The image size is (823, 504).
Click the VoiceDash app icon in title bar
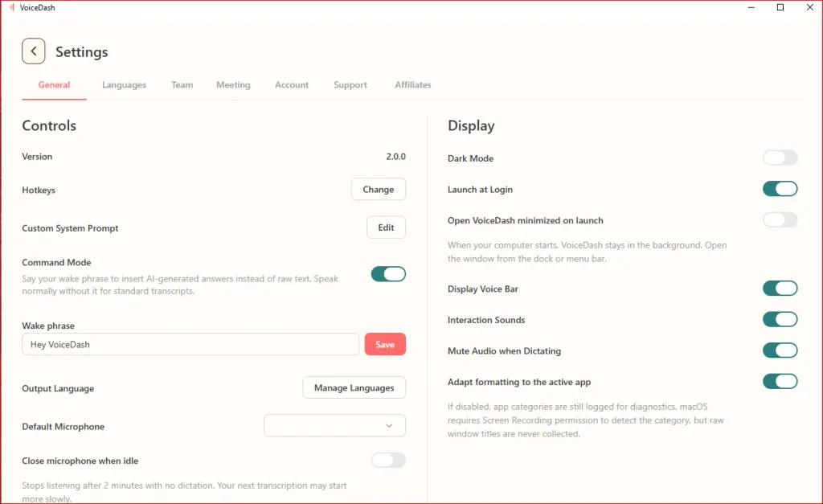11,7
